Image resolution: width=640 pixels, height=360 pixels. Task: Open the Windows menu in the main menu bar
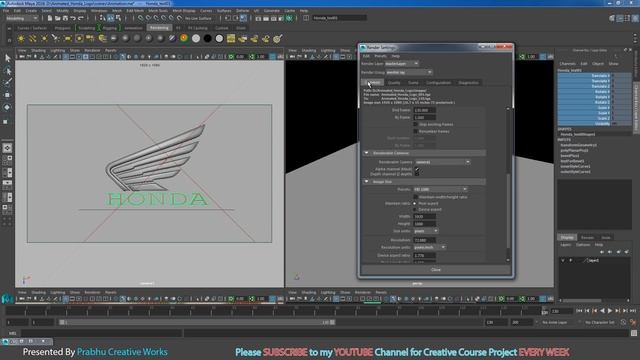tap(99, 11)
